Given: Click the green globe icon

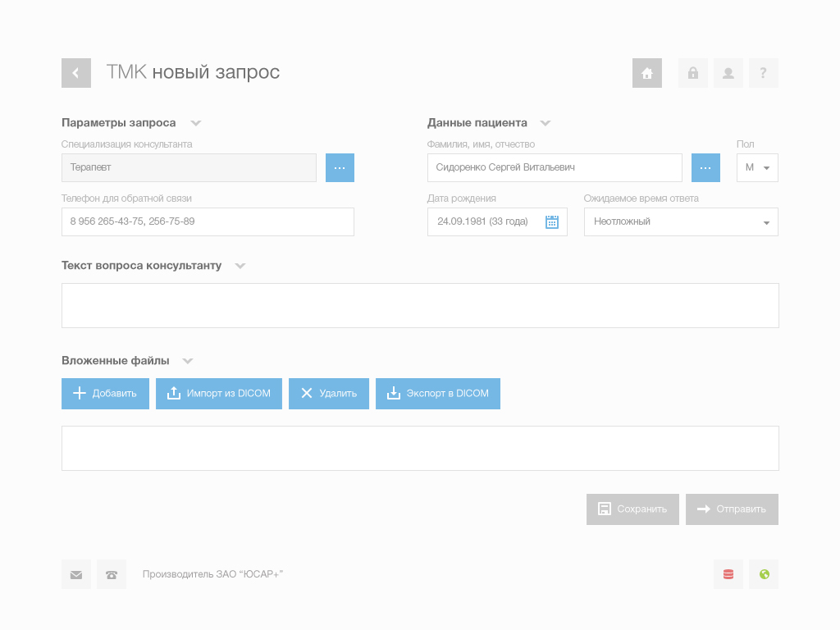Looking at the screenshot, I should coord(764,574).
